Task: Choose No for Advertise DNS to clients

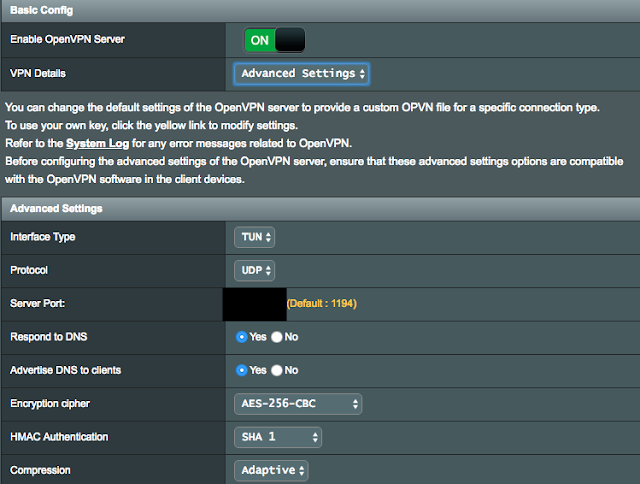Action: [277, 370]
